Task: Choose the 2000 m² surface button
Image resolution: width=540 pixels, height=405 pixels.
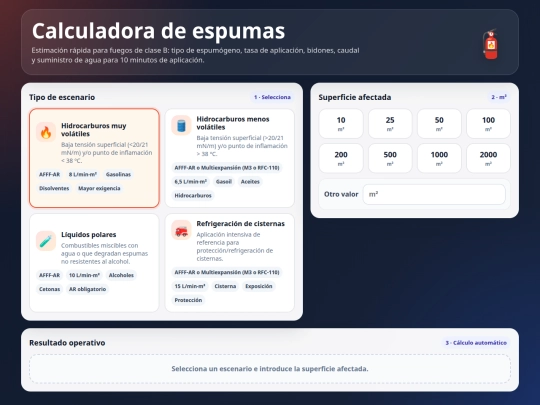Action: (x=488, y=158)
